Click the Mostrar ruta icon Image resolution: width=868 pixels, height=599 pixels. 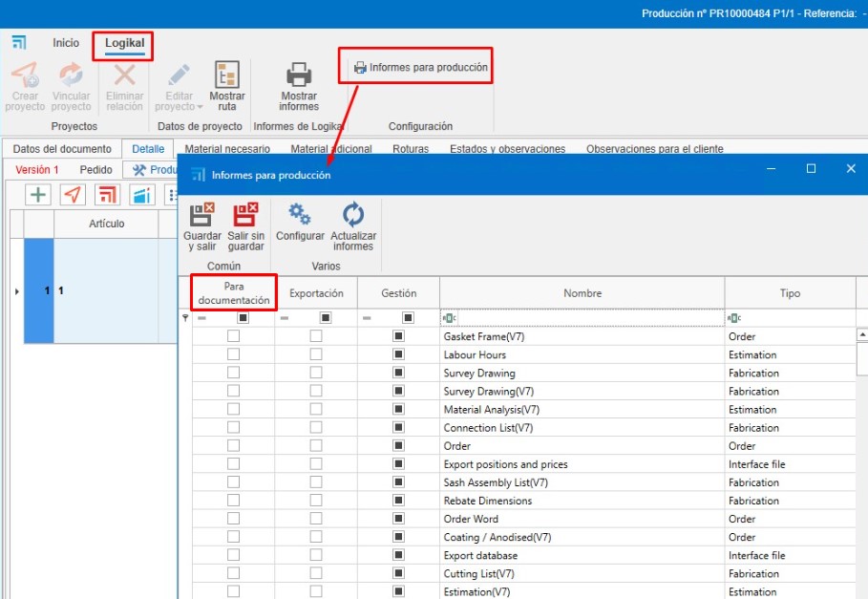point(227,75)
